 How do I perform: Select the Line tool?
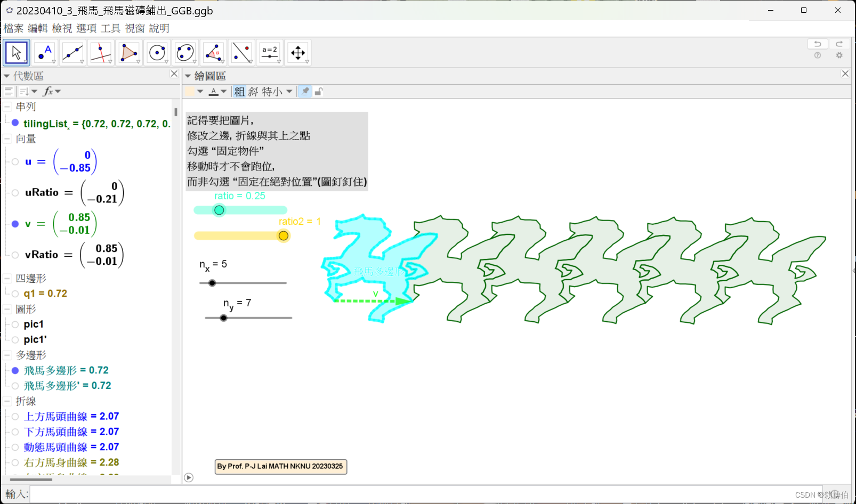[73, 52]
